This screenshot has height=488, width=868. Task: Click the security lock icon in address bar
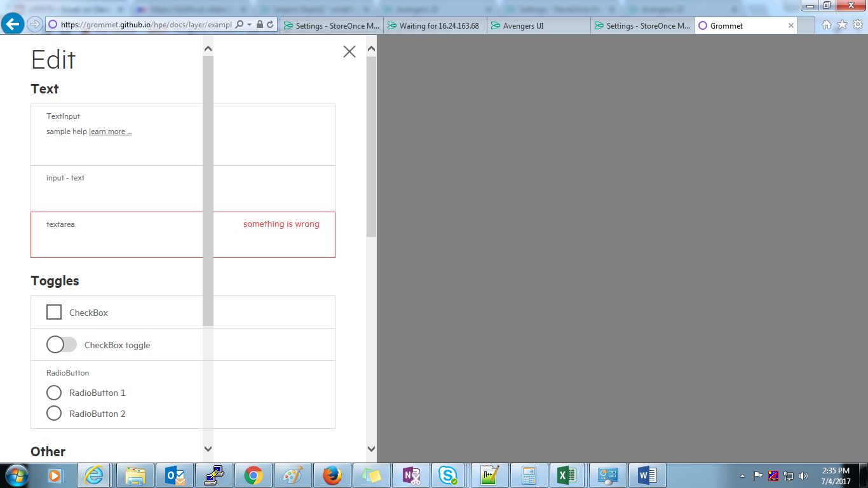point(260,25)
